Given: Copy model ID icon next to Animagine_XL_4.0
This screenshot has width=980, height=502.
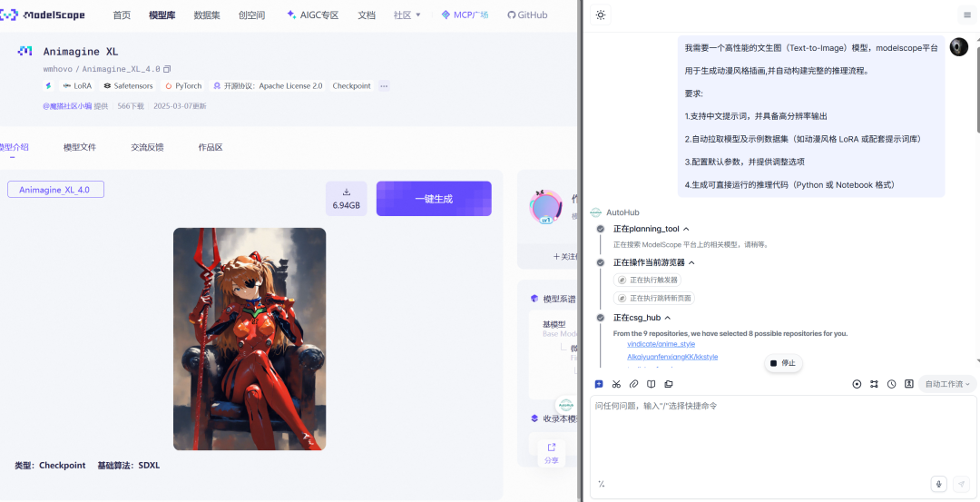Looking at the screenshot, I should [167, 69].
